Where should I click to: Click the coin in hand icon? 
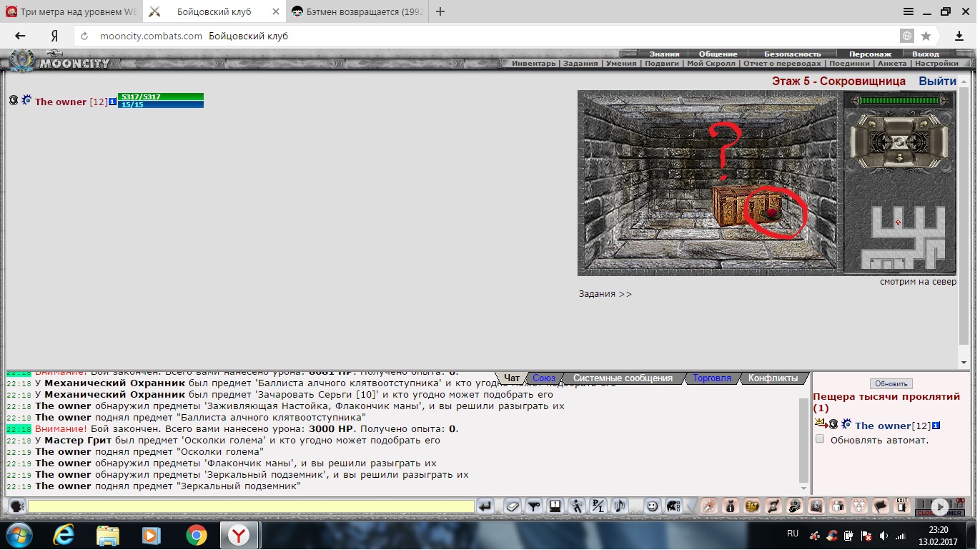pyautogui.click(x=794, y=506)
